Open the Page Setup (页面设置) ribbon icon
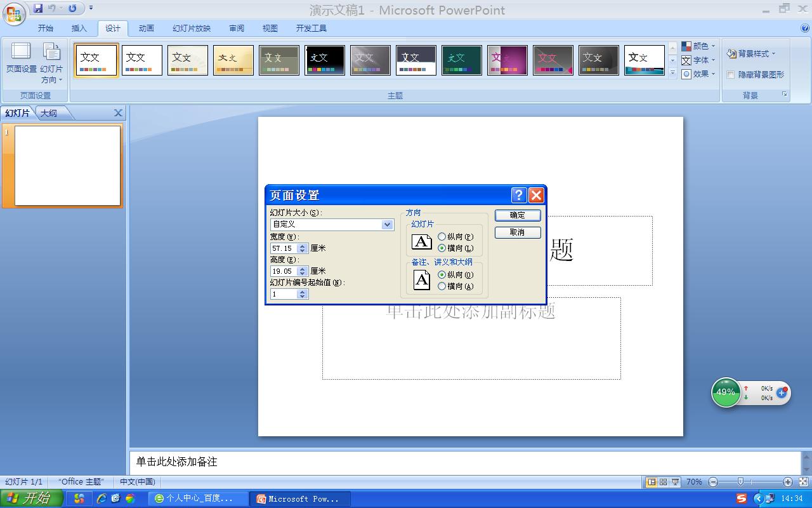Viewport: 812px width, 508px height. coord(22,58)
